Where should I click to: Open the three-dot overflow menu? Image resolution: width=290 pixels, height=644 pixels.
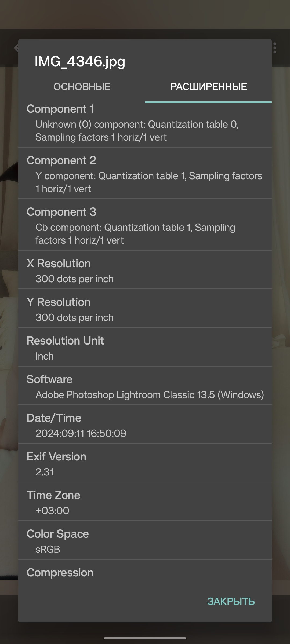click(x=275, y=48)
